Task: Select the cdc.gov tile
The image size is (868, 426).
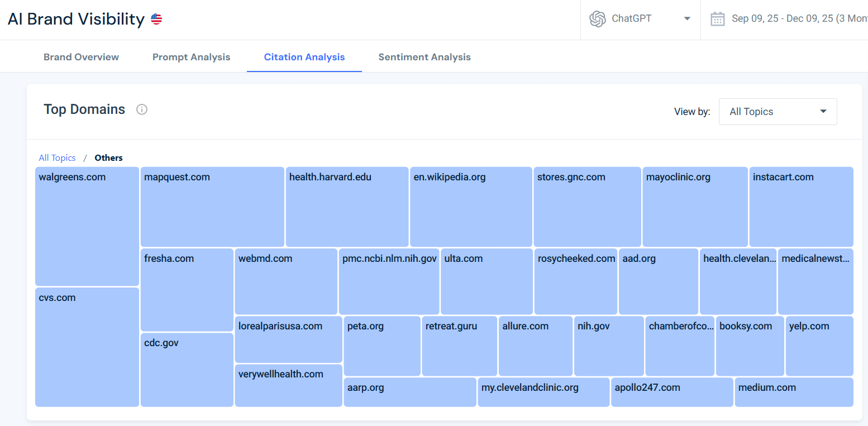Action: pyautogui.click(x=187, y=368)
